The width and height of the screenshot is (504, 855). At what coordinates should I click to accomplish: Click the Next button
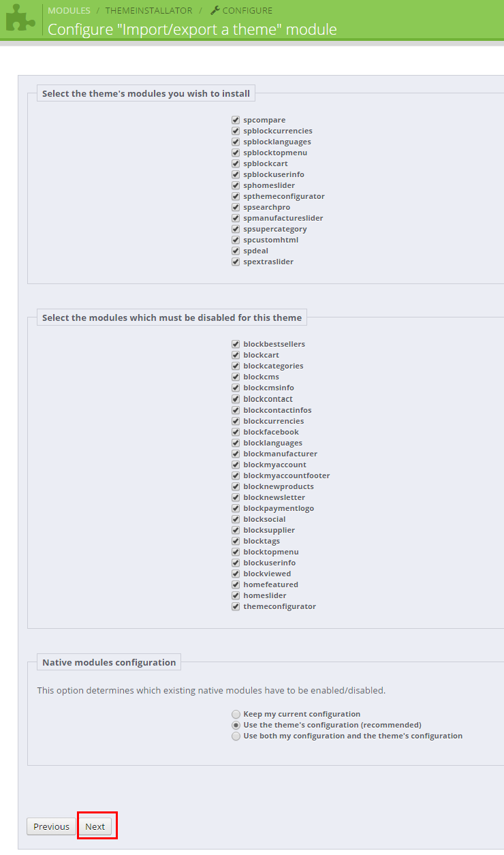tap(95, 826)
